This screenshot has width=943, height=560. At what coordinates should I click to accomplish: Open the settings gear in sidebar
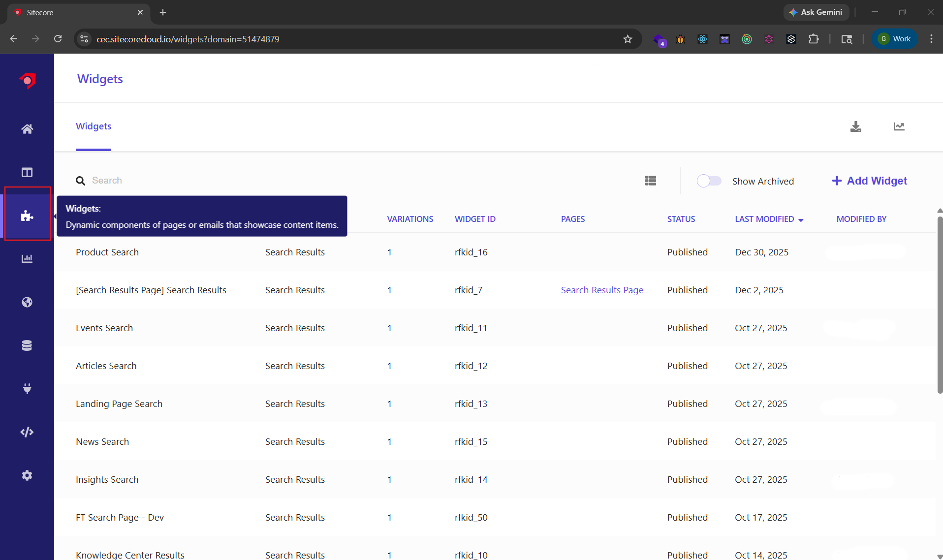coord(27,475)
